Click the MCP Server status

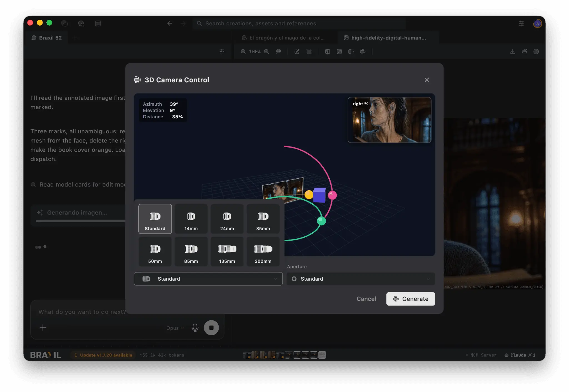(x=481, y=355)
